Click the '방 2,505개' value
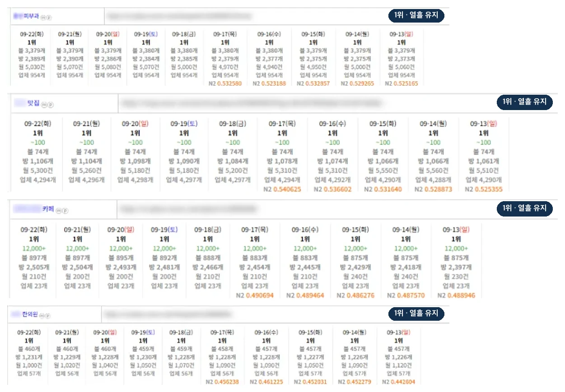The image size is (565, 392). (34, 267)
